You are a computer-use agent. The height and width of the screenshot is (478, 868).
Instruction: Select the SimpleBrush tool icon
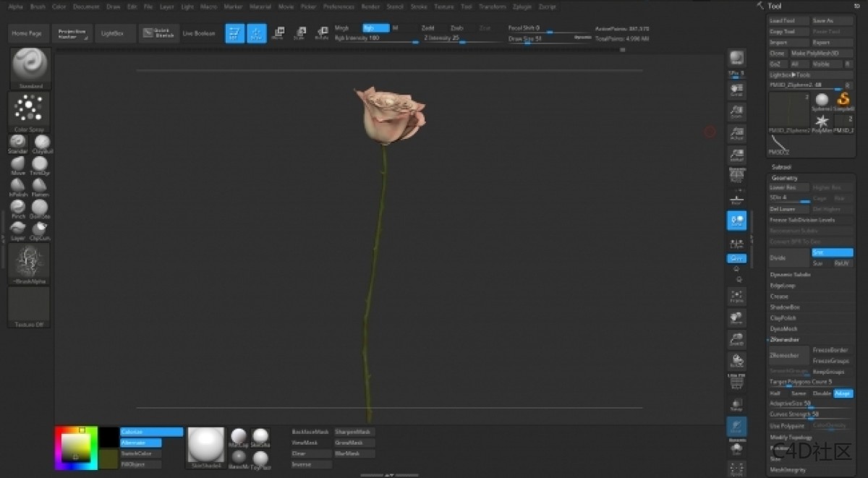coord(843,100)
